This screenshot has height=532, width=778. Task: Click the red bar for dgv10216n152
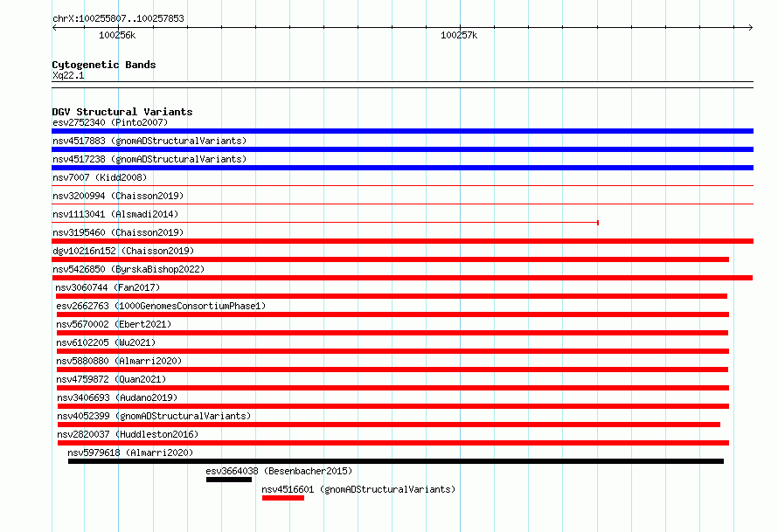coord(391,259)
